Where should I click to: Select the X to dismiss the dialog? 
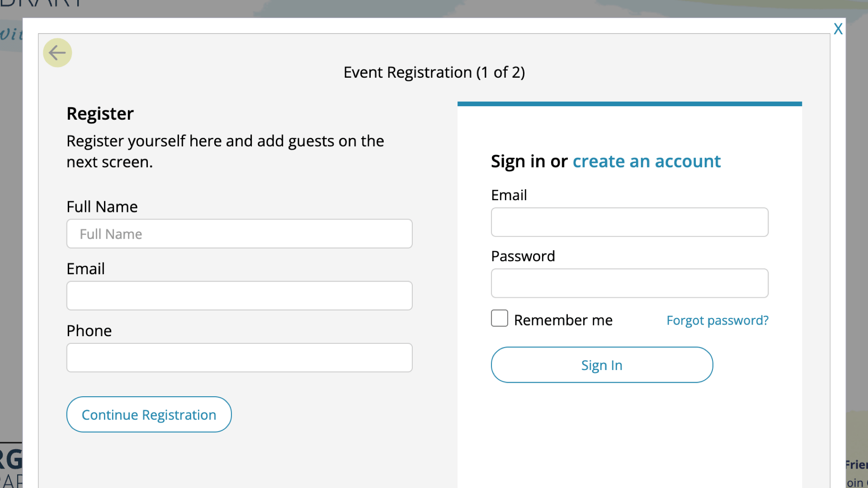coord(838,28)
